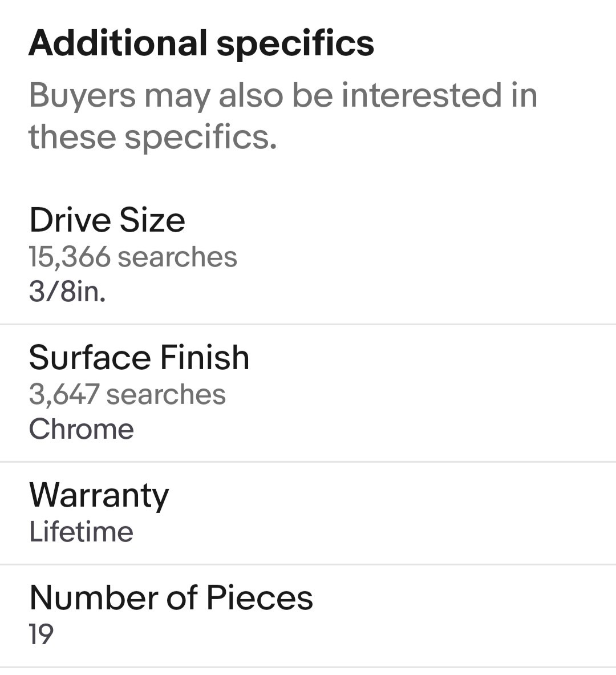Open the Number of Pieces row
616x675 pixels.
point(308,616)
